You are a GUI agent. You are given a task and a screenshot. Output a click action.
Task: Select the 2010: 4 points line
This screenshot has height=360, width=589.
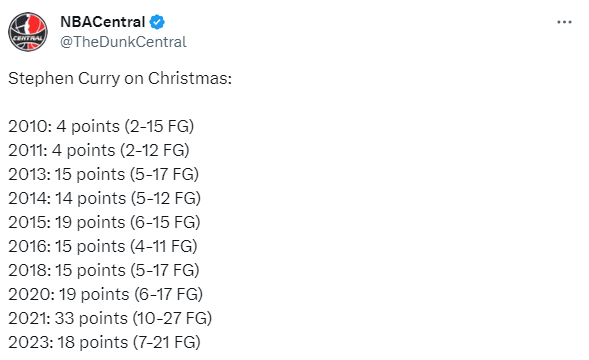tap(101, 126)
